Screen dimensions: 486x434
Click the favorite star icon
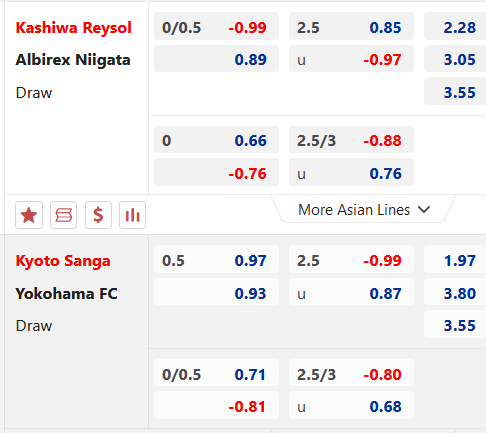point(29,215)
